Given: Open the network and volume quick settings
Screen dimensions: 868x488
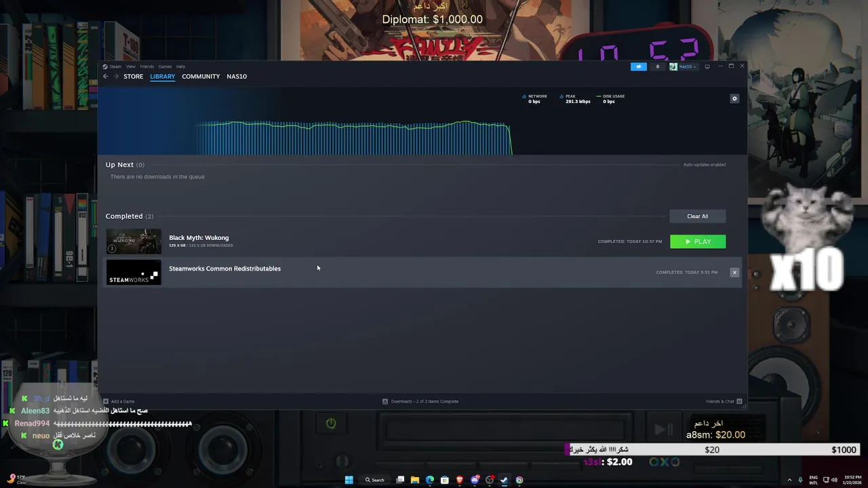Looking at the screenshot, I should point(829,480).
